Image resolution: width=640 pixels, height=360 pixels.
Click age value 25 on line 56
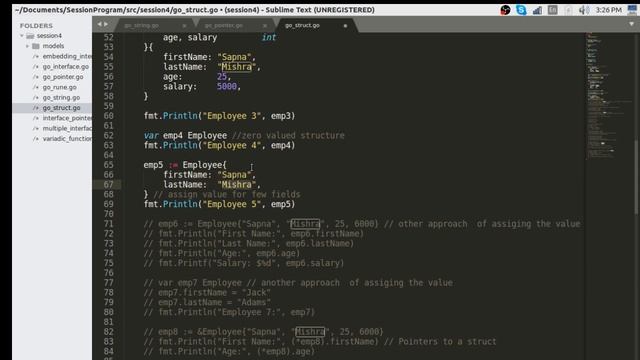point(222,77)
